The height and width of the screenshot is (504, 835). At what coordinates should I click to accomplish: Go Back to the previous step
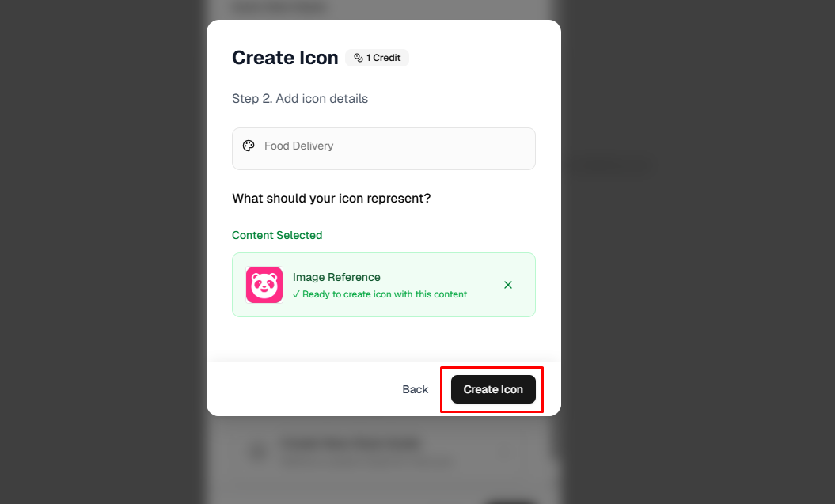[x=415, y=389]
